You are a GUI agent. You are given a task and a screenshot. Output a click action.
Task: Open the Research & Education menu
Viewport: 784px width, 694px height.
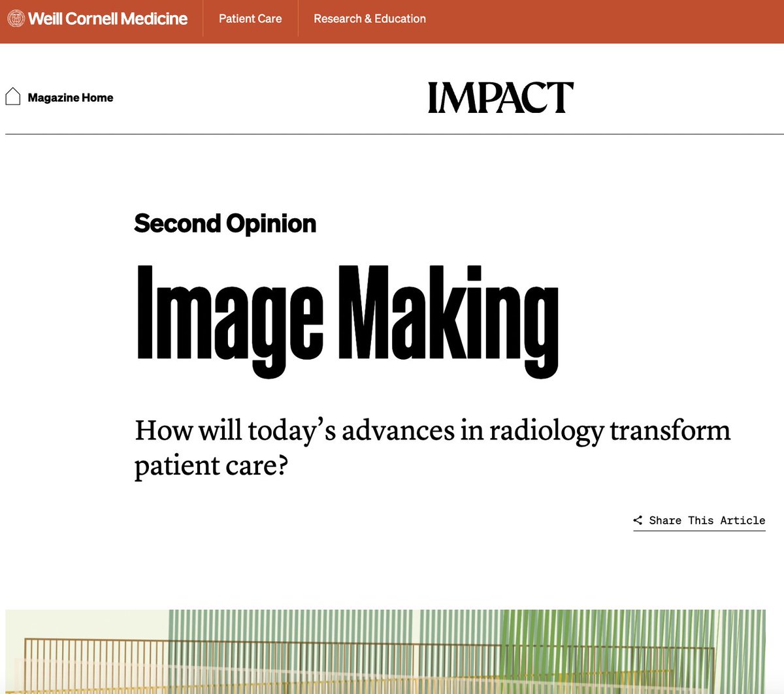coord(370,18)
